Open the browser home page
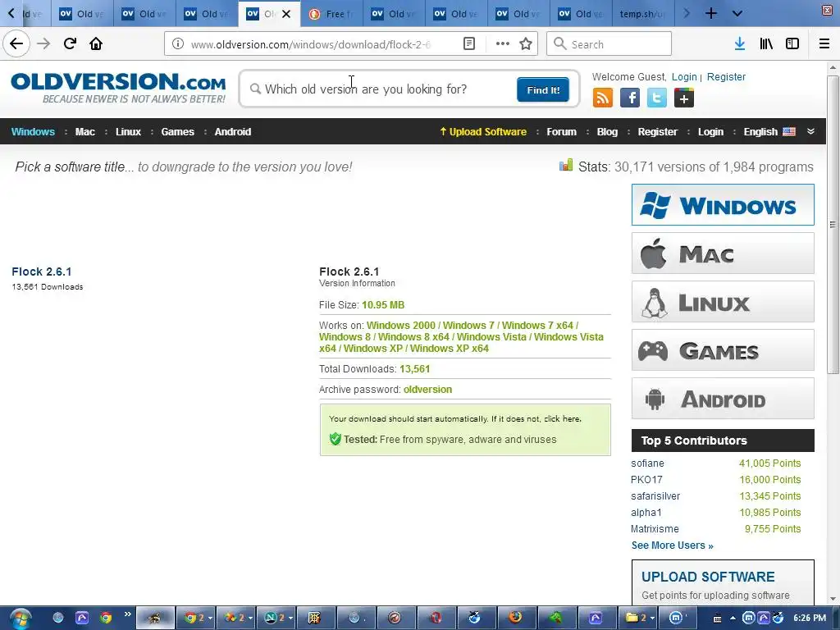Screen dimensions: 840x630 tap(96, 44)
